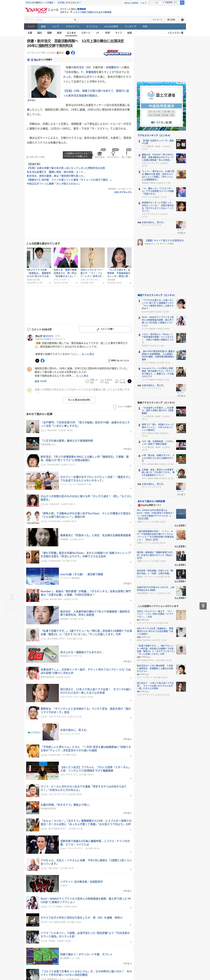Open the 9年ぶりドラマ出演「高畑裕太」recommended thumbnail
210x980 pixels.
pyautogui.click(x=39, y=258)
